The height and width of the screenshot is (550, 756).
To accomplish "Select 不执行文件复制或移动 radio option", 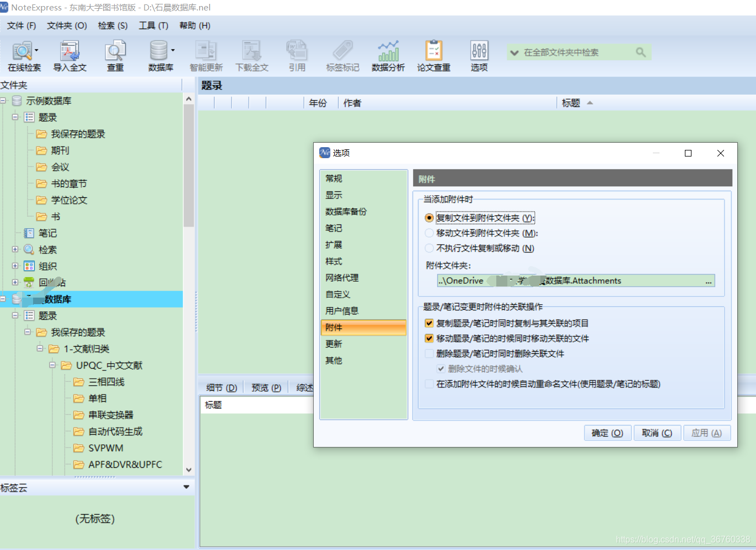I will (429, 248).
